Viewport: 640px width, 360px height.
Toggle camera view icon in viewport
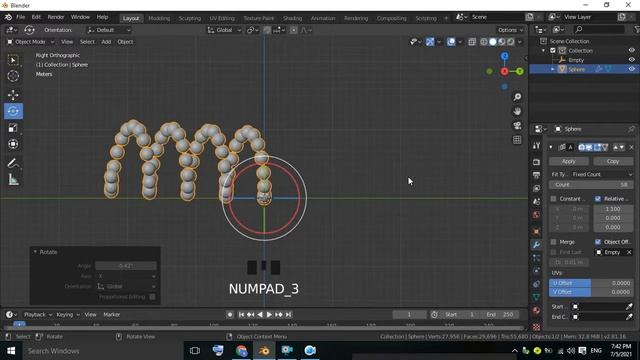coord(517,125)
